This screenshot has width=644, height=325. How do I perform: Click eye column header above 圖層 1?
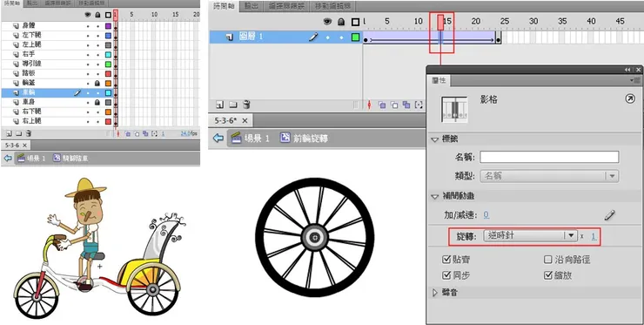click(327, 22)
